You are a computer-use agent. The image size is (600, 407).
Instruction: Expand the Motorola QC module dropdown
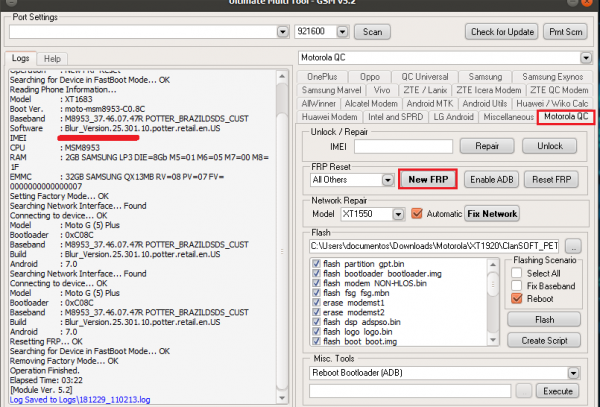(x=586, y=58)
